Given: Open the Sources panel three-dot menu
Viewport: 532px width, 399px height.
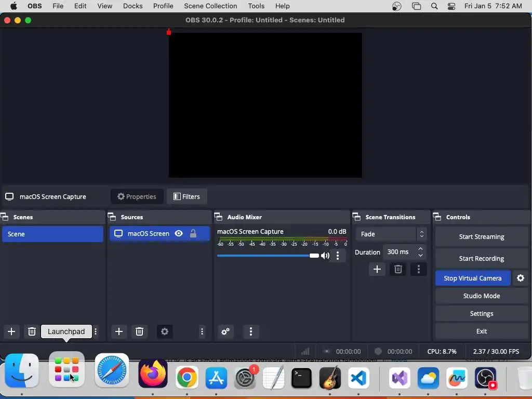Looking at the screenshot, I should pos(202,331).
